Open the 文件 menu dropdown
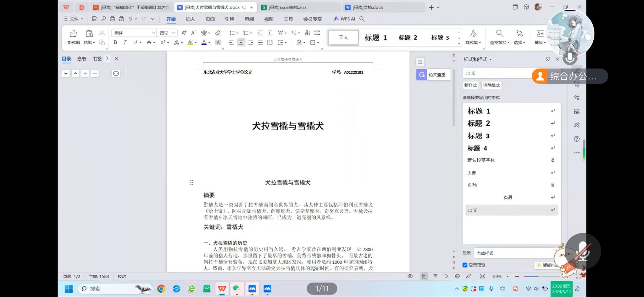The image size is (644, 297). 74,19
